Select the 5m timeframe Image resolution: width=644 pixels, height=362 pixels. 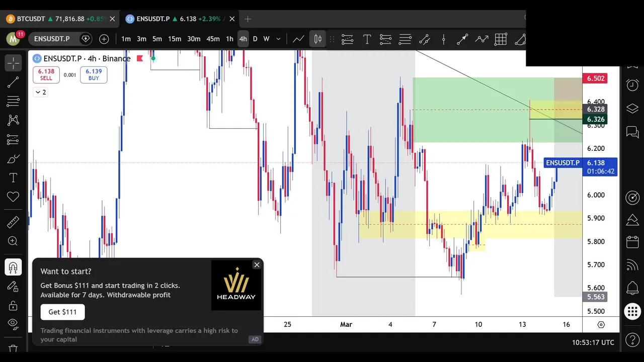[157, 39]
